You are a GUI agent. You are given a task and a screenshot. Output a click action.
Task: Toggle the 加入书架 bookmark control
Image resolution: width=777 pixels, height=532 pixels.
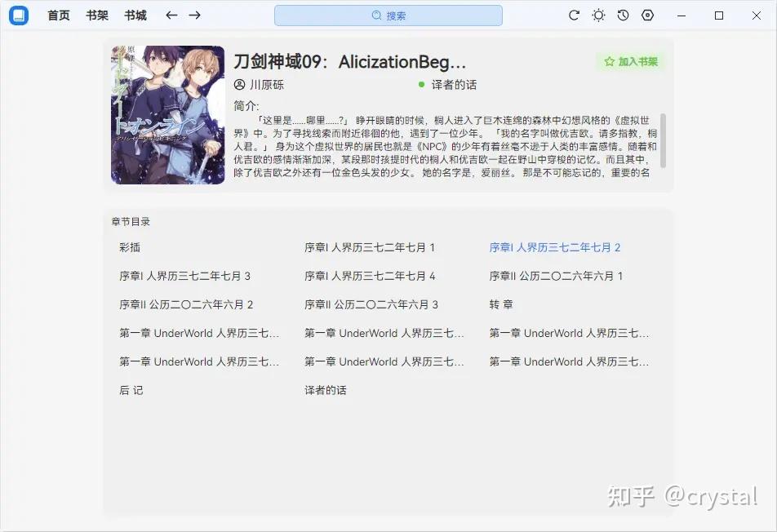[631, 61]
